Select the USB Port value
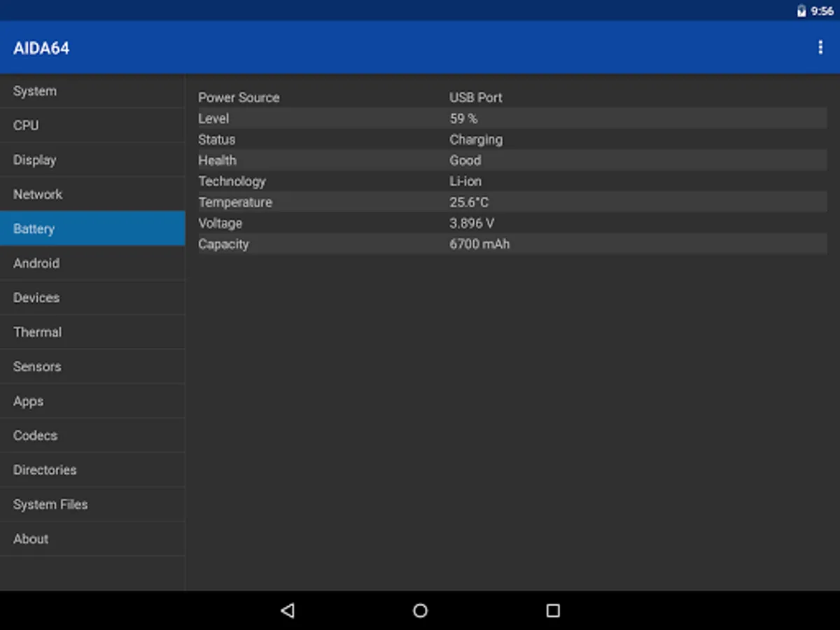840x630 pixels. pos(476,97)
